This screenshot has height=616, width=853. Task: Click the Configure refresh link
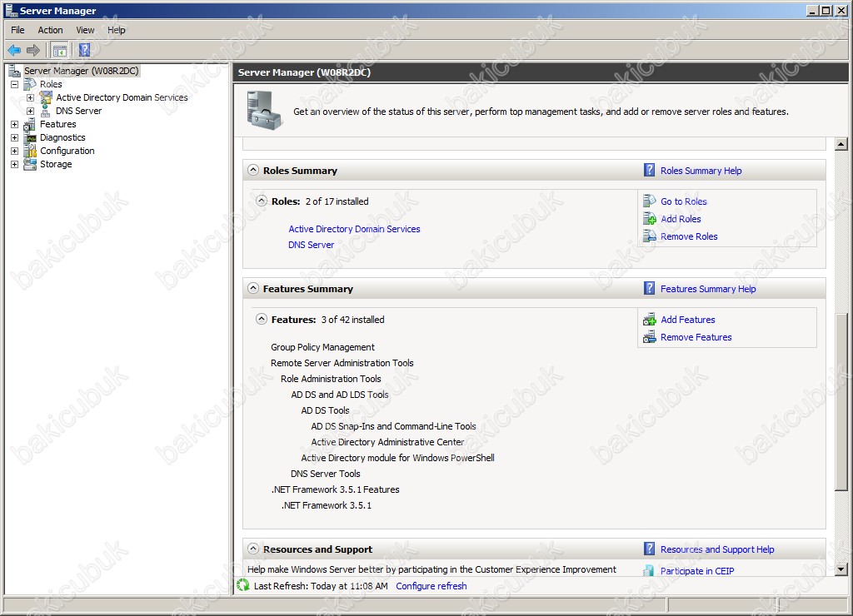pos(431,586)
